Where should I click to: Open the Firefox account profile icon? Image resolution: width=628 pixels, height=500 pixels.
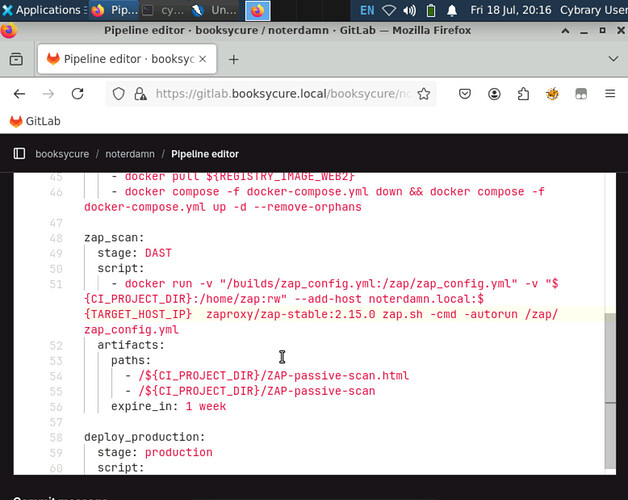[x=494, y=94]
